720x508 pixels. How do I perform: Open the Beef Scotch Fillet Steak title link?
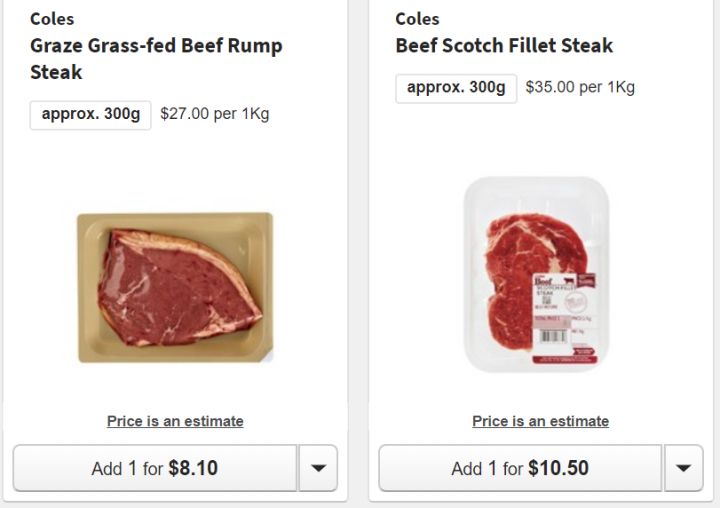[x=504, y=46]
